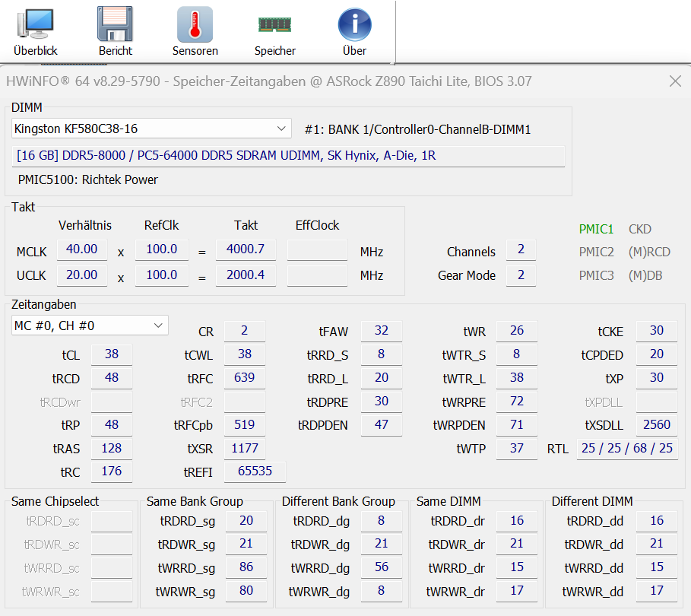Open the Über info icon
Screen dimensions: 691x616
[354, 32]
